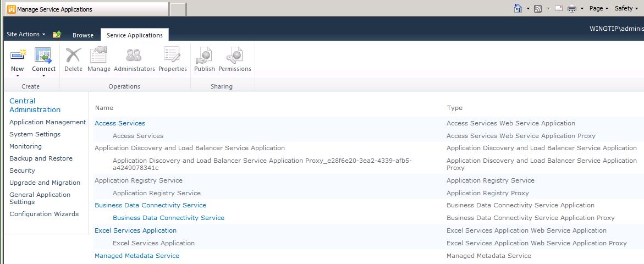
Task: Select the indented Excel Services Application proxy
Action: [153, 243]
